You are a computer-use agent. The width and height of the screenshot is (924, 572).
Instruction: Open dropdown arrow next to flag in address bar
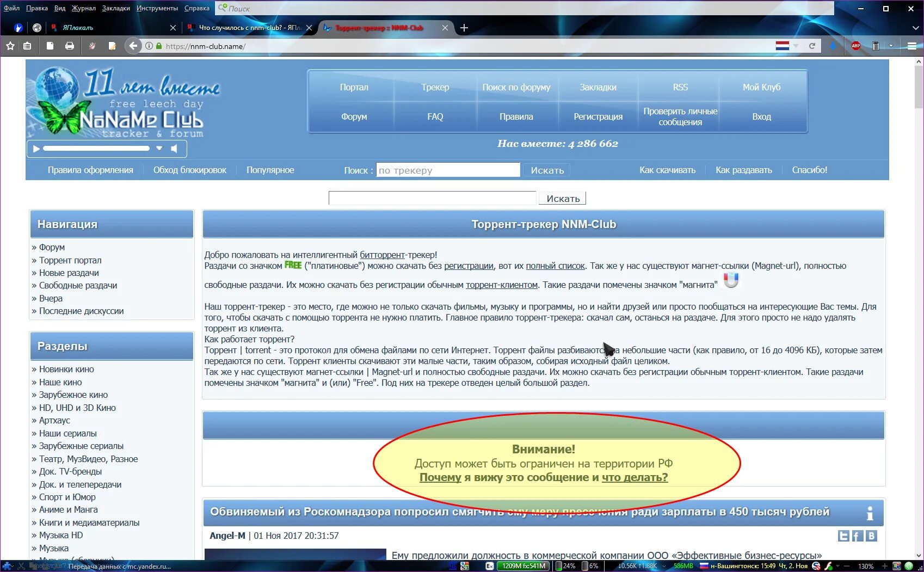[x=796, y=46]
